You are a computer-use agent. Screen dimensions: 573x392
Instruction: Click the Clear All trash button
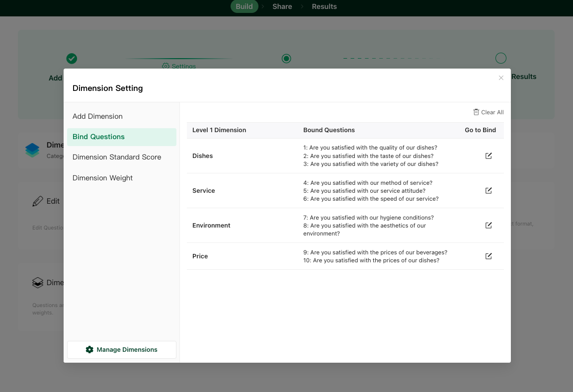488,112
